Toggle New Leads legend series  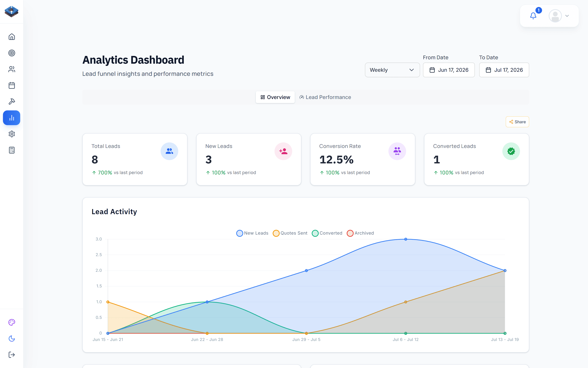(252, 233)
